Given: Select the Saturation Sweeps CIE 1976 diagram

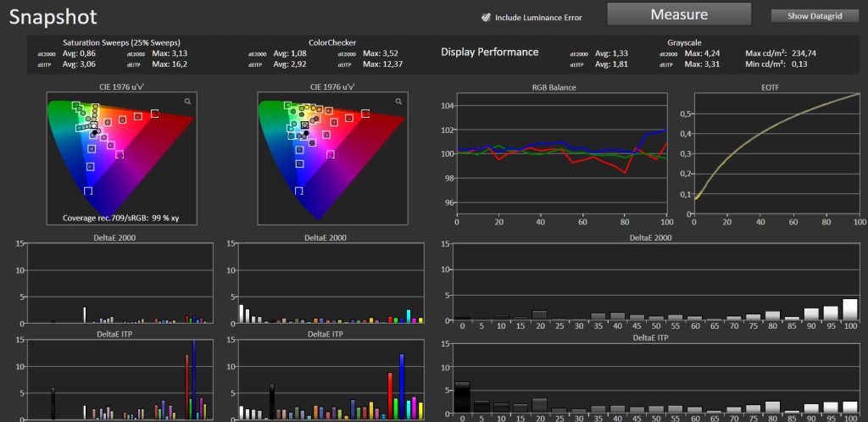Looking at the screenshot, I should 121,158.
